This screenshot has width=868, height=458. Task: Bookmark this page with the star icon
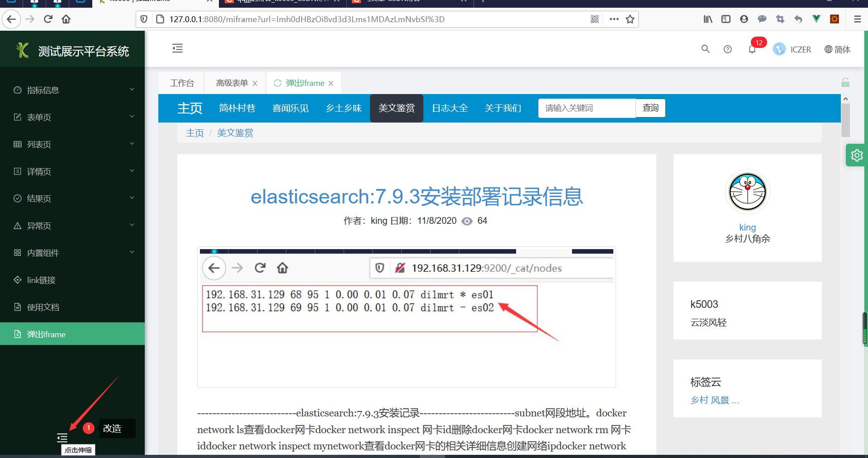pyautogui.click(x=630, y=19)
